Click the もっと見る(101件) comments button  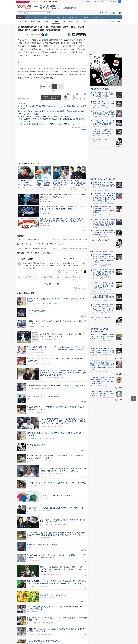pos(52,284)
